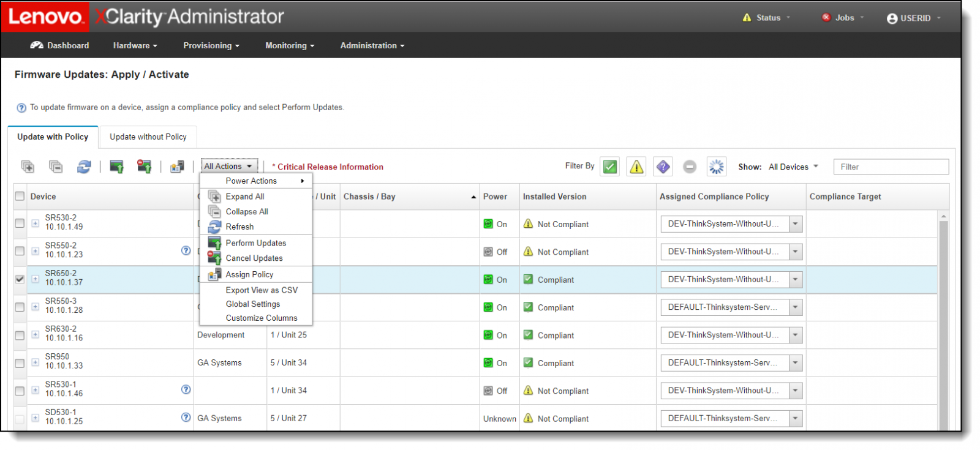Select the Update with Policy tab
The height and width of the screenshot is (450, 980).
click(x=53, y=137)
